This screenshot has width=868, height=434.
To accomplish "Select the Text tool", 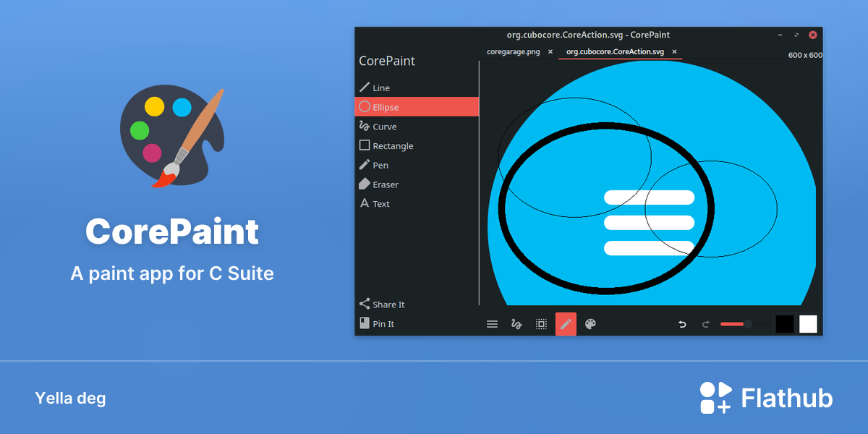I will (x=417, y=204).
